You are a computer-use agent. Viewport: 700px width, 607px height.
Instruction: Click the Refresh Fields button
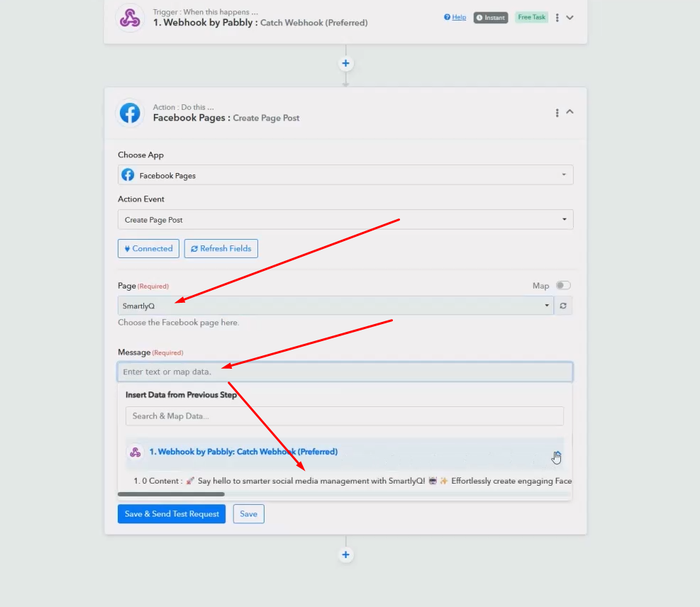(x=221, y=249)
